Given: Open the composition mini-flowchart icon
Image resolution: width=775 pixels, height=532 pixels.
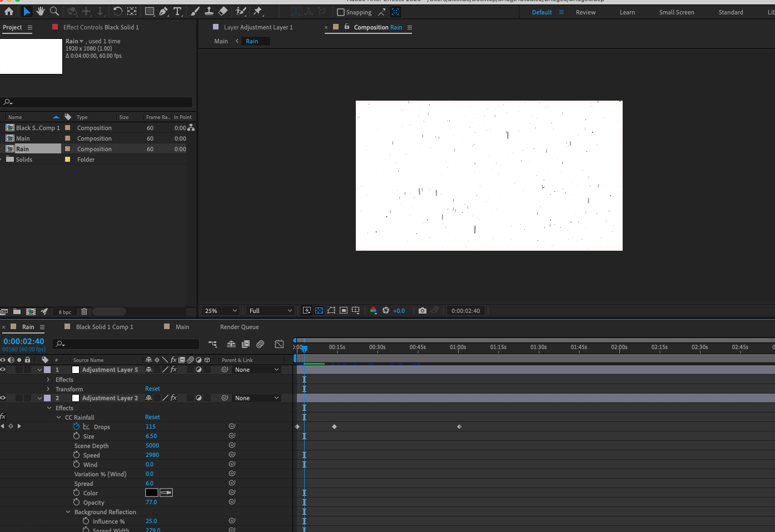Looking at the screenshot, I should 212,344.
